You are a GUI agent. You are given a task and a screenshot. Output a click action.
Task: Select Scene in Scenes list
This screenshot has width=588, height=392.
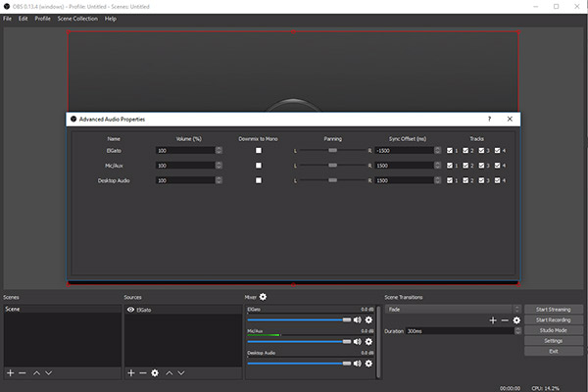point(63,309)
